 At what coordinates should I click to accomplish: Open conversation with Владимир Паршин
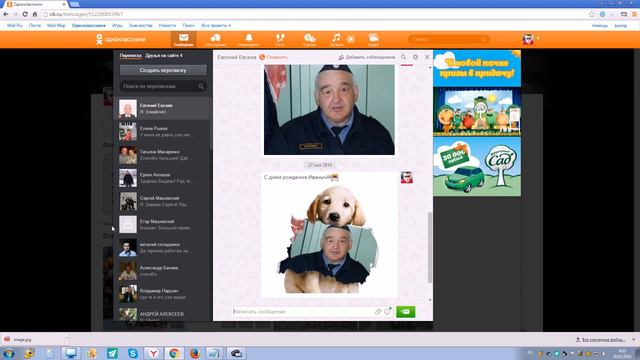point(162,294)
